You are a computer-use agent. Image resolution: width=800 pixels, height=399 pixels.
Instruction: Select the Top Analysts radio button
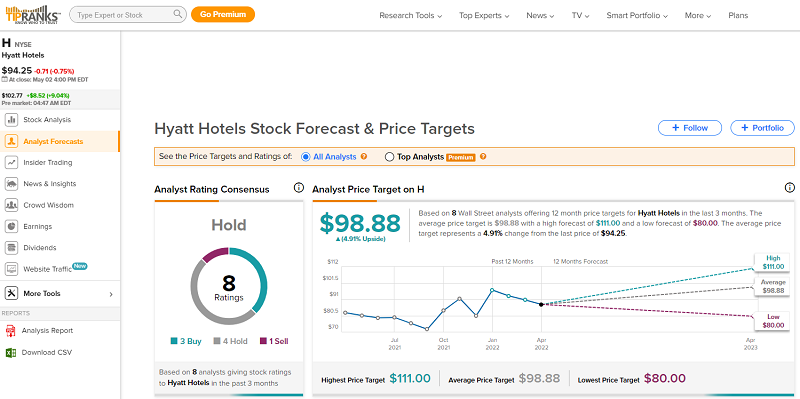click(389, 157)
